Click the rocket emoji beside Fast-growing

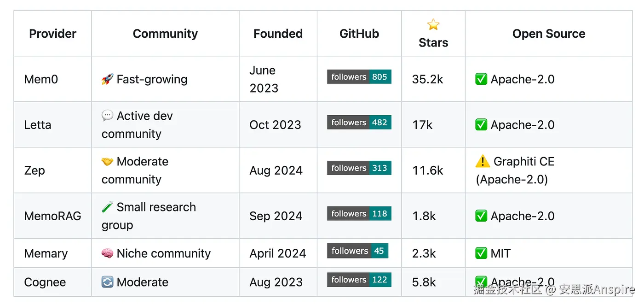(107, 79)
